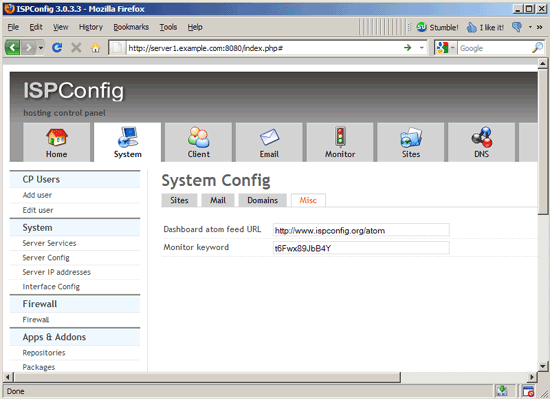
Task: Open Server Services in sidebar
Action: pos(49,243)
